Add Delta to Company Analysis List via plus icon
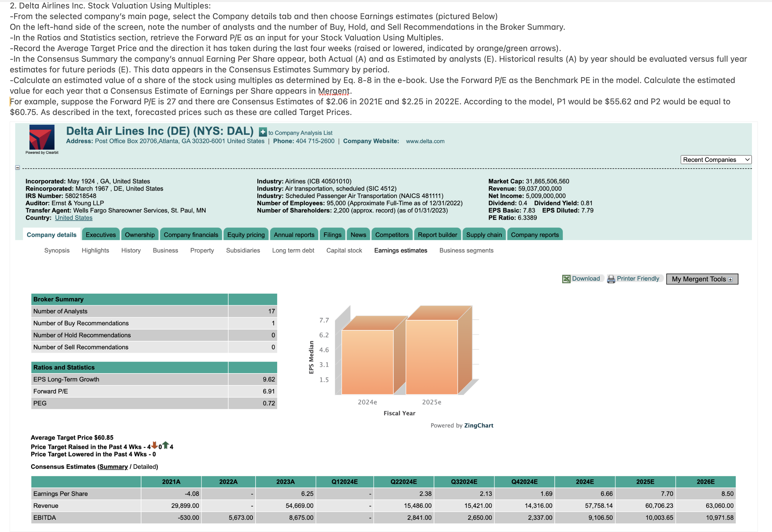 tap(262, 132)
